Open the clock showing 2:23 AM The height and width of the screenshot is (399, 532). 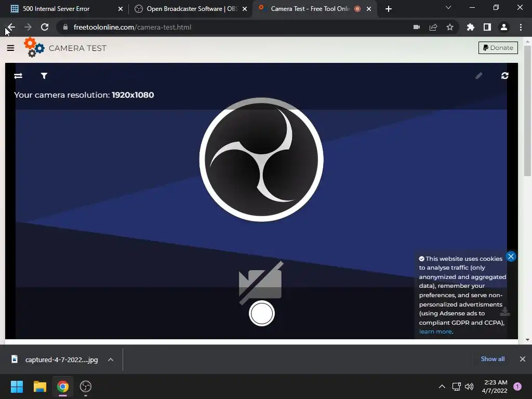coord(495,387)
